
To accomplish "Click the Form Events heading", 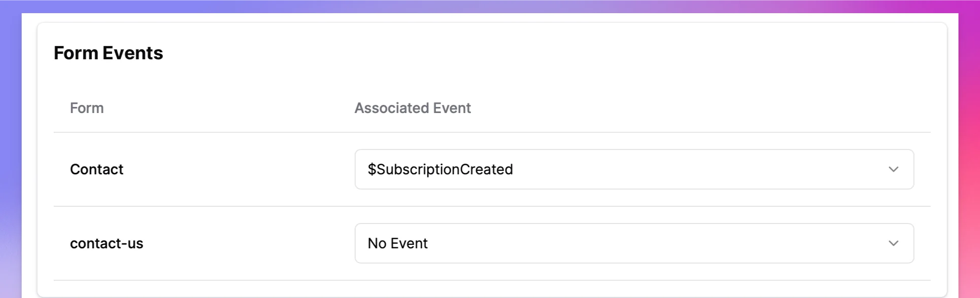I will (108, 53).
